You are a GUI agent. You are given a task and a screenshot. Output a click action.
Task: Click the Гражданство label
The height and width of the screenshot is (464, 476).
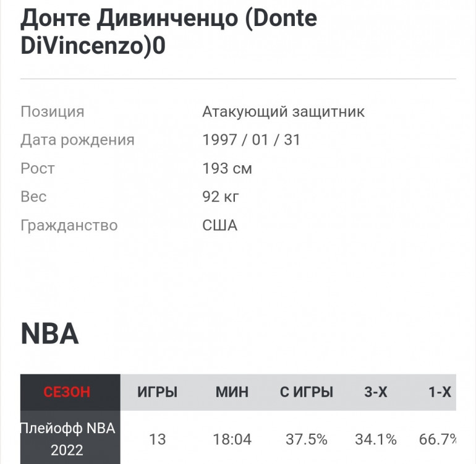69,225
